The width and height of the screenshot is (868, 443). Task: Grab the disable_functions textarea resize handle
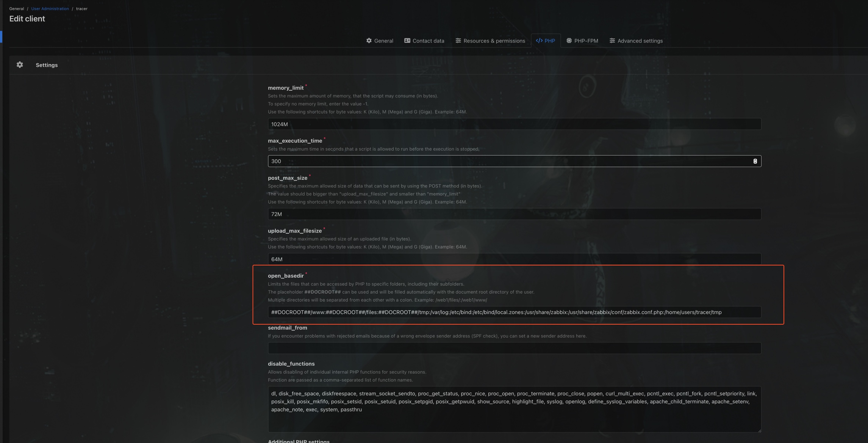click(759, 430)
